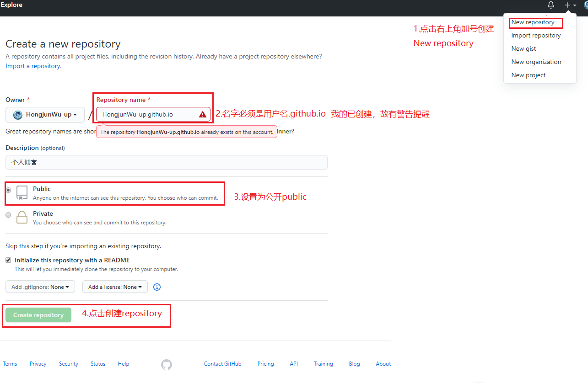Toggle Initialize with README checkbox

[x=8, y=260]
